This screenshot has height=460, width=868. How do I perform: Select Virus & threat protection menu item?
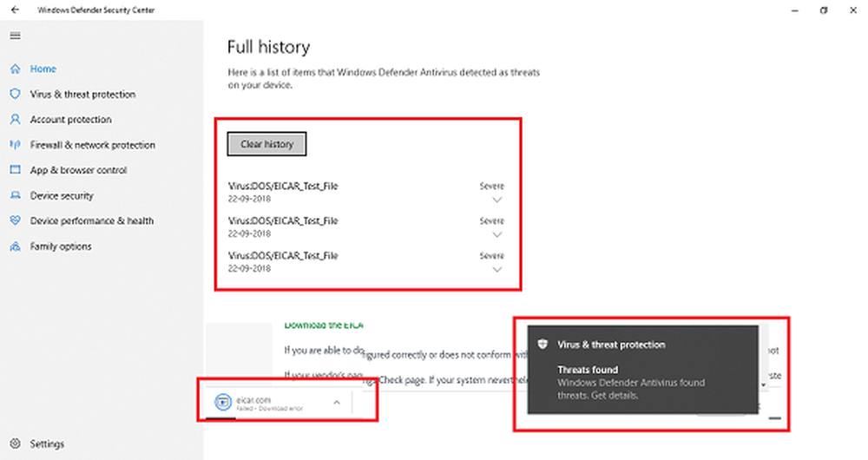point(82,94)
